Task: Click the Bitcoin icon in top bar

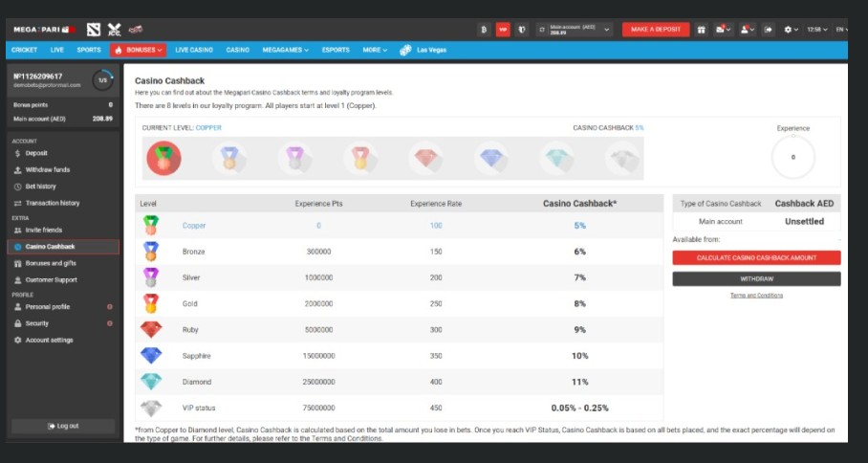Action: [484, 30]
